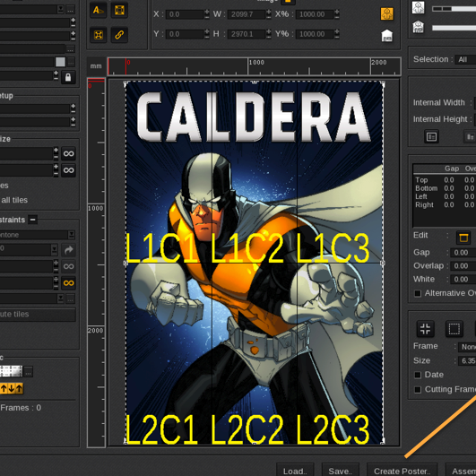Click the X% field showing 1000.00

click(x=315, y=14)
